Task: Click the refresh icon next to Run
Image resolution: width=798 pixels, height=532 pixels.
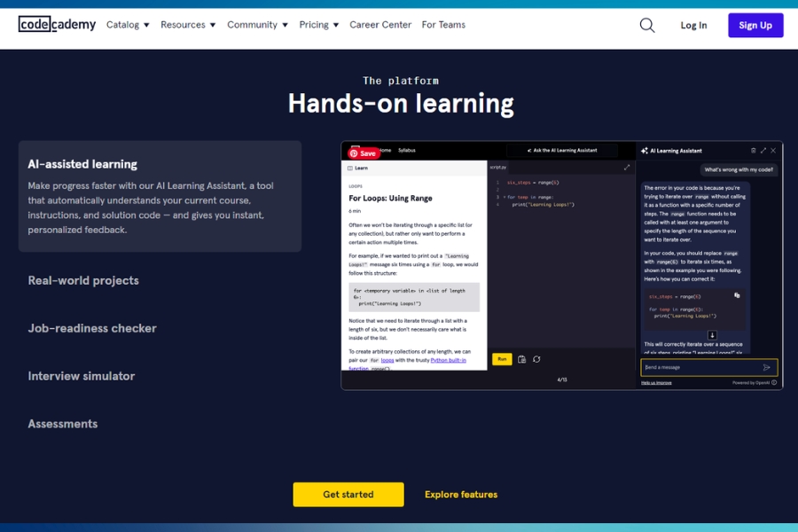Action: pos(536,359)
